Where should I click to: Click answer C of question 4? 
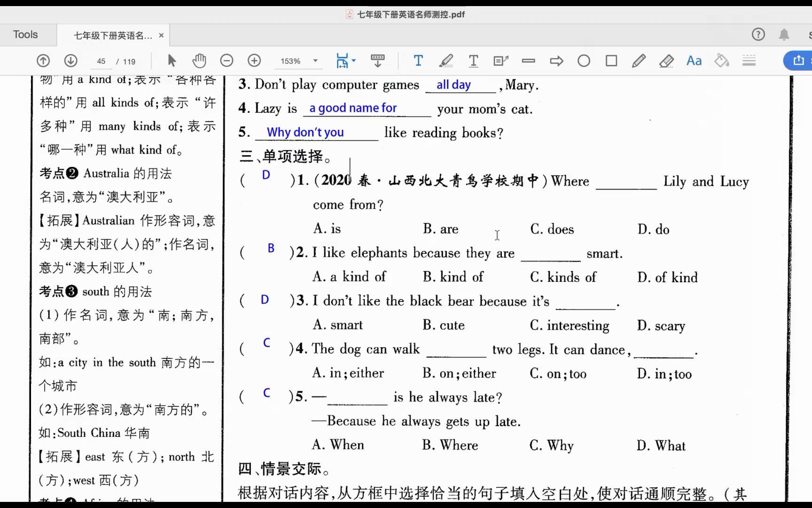point(266,342)
